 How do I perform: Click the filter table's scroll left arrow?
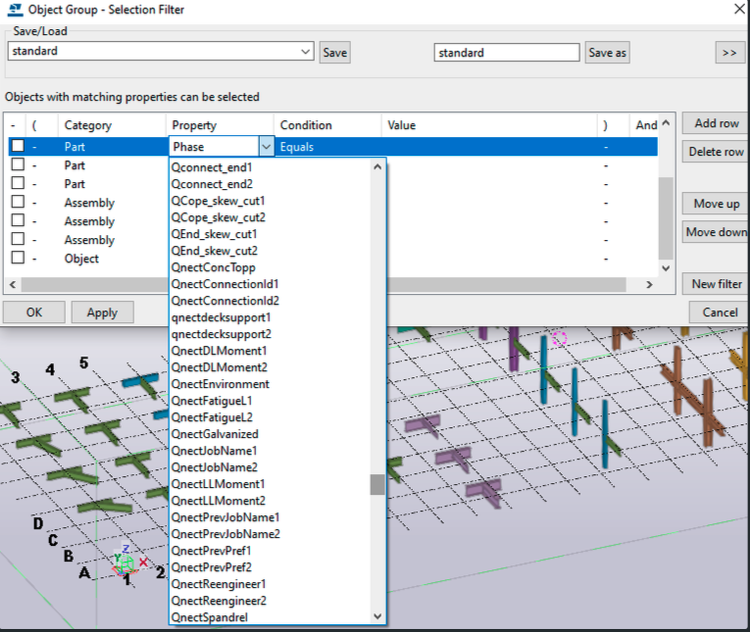coord(12,285)
